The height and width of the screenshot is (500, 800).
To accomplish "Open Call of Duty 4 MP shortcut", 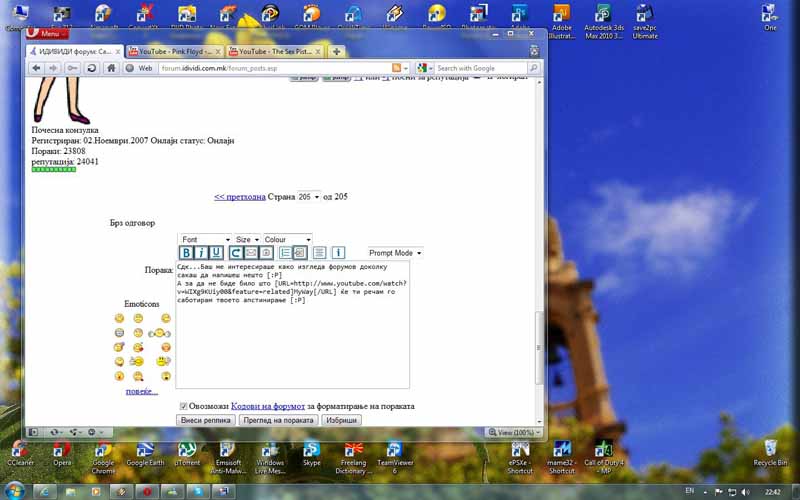I will (604, 457).
